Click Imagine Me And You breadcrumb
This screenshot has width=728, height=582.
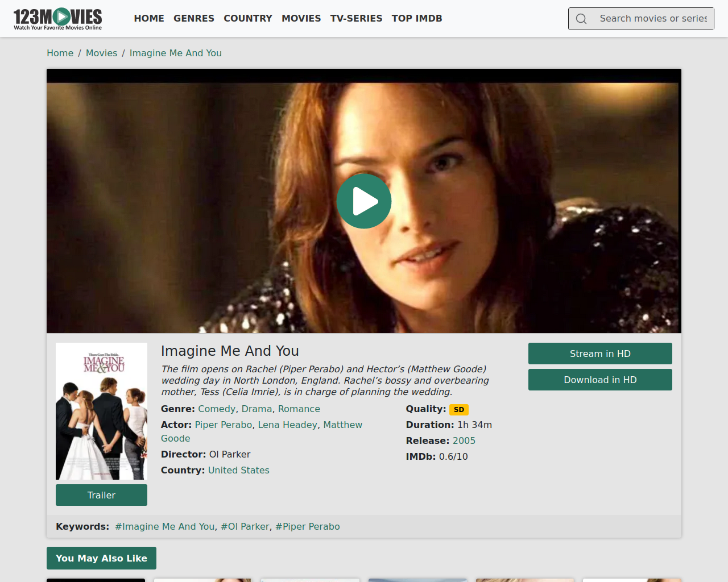coord(176,53)
